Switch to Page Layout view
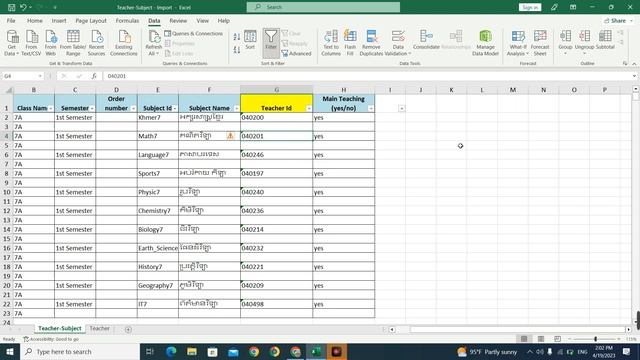The height and width of the screenshot is (360, 640). 541,339
